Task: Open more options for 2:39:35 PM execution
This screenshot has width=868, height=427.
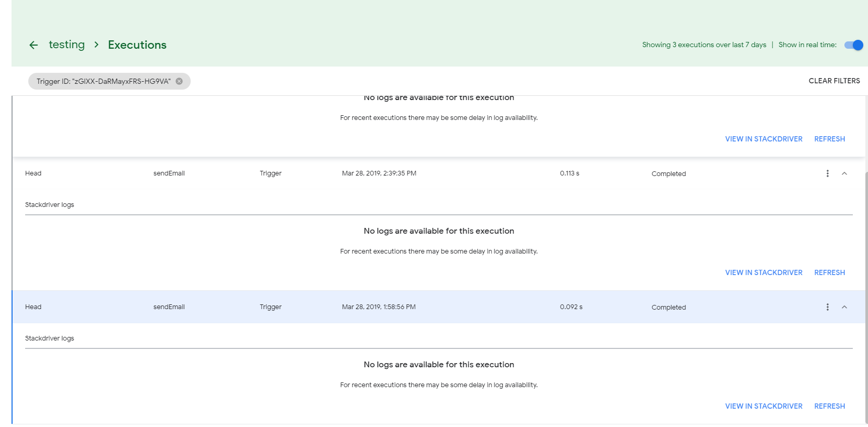Action: click(x=828, y=173)
